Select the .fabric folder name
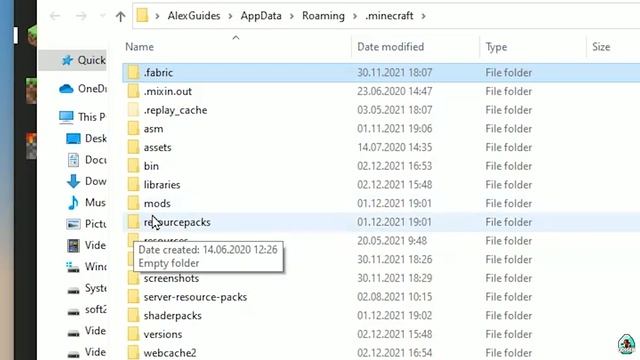 coord(158,73)
